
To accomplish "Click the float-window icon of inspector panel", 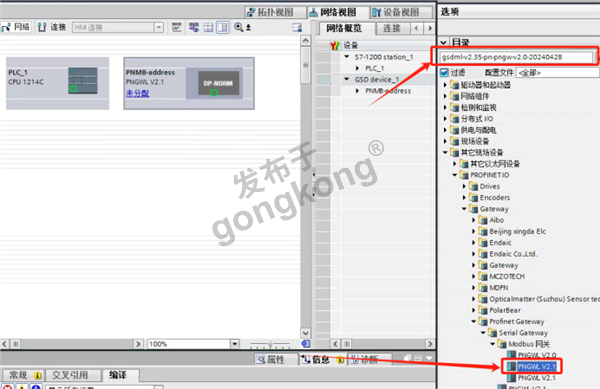I will (x=407, y=358).
